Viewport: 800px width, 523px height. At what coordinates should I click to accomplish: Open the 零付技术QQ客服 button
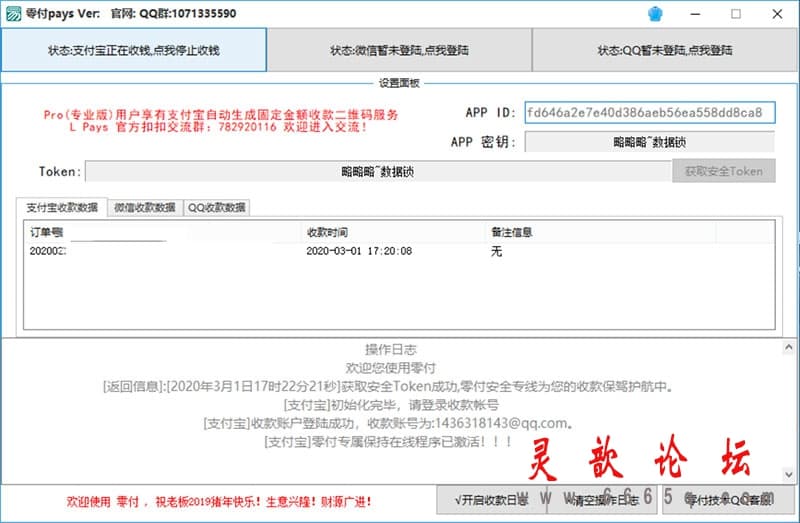pyautogui.click(x=730, y=500)
